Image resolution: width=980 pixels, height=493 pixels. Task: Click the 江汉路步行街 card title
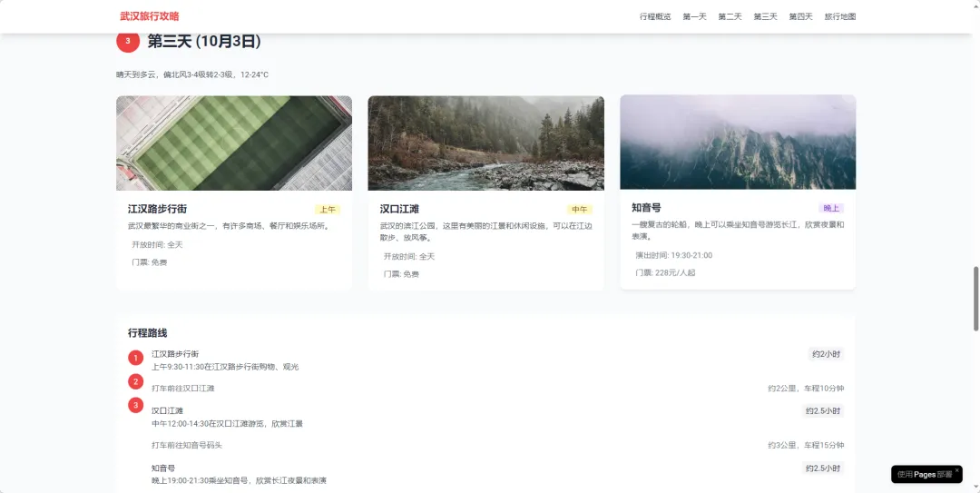pyautogui.click(x=158, y=209)
